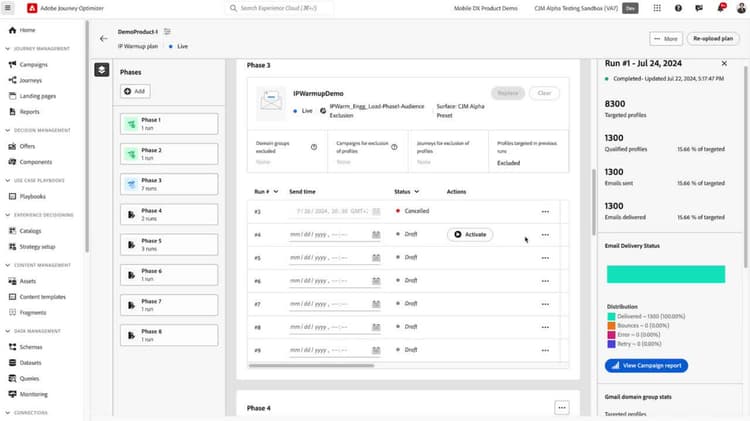
Task: Open the help question mark icon
Action: coord(678,8)
